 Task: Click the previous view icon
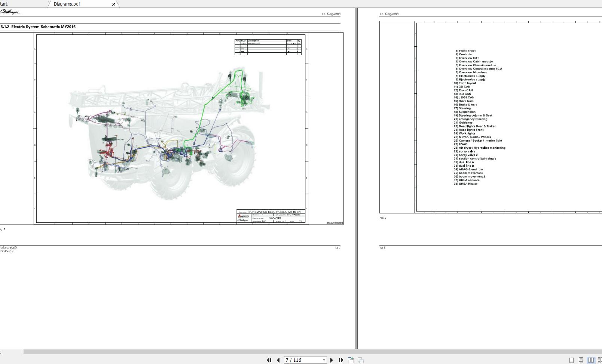[x=351, y=360]
